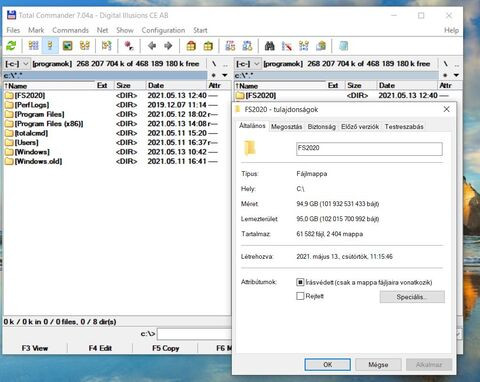Click the green Reread source refresh icon
The width and height of the screenshot is (480, 382).
click(x=11, y=46)
